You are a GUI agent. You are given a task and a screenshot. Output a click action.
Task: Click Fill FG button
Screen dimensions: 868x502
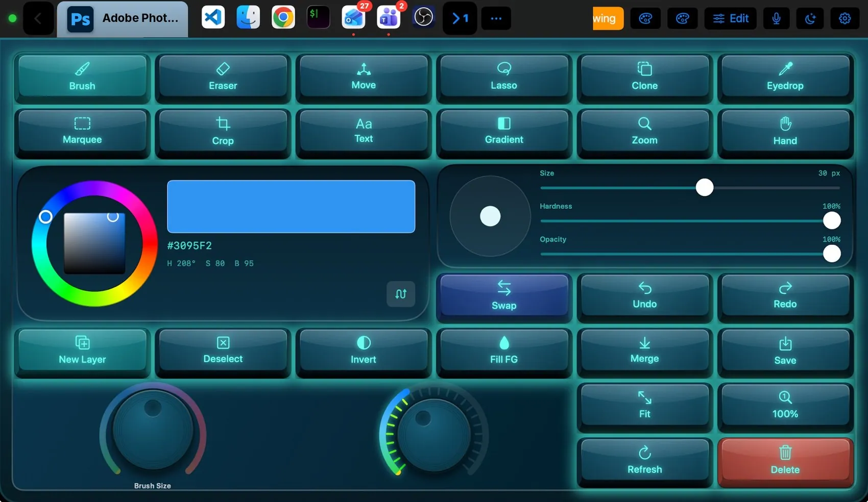click(504, 350)
